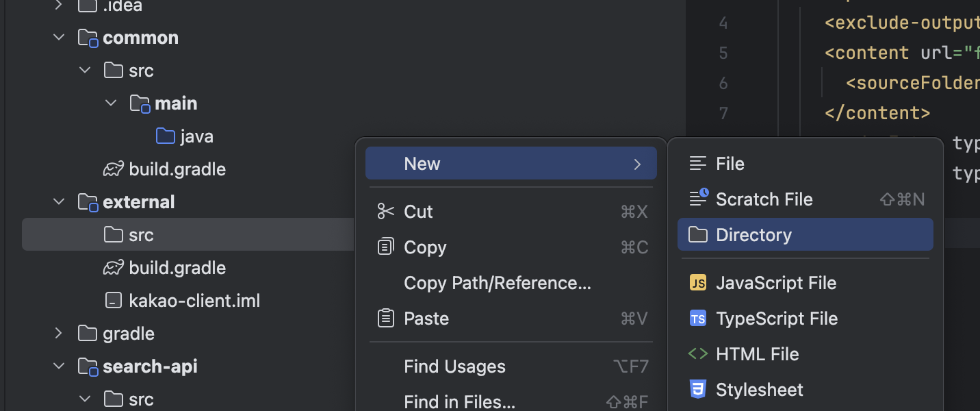Viewport: 980px width, 411px height.
Task: Click the TypeScript File TS icon
Action: [697, 319]
